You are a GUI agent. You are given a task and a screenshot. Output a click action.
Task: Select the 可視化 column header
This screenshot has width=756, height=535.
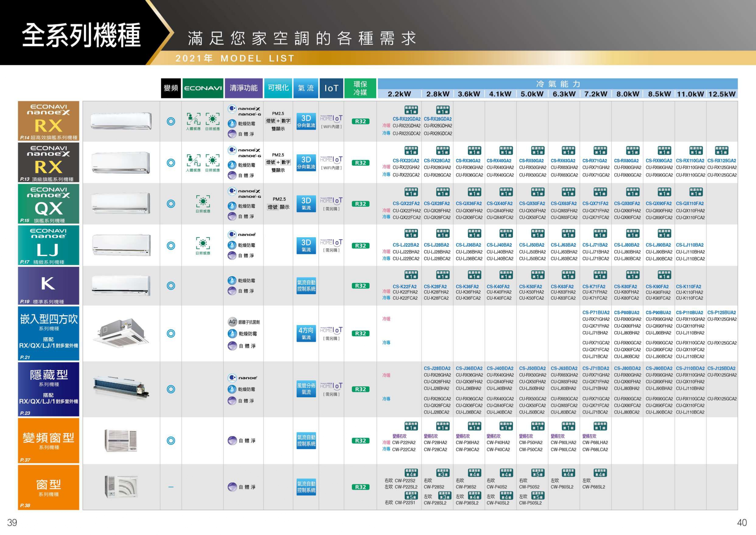click(x=278, y=88)
